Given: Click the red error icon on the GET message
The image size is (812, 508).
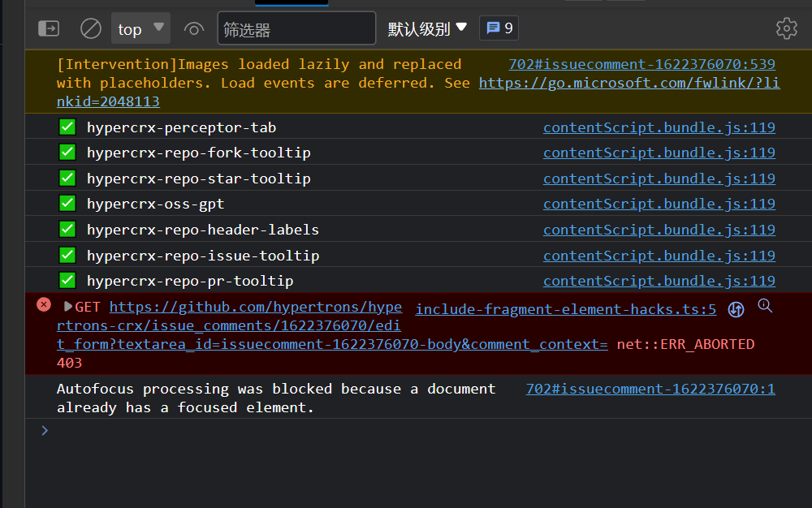Looking at the screenshot, I should 44,304.
